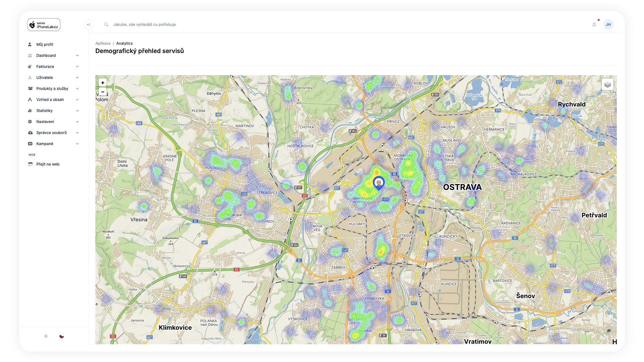This screenshot has width=644, height=362.
Task: Open notifications bell icon
Action: point(594,24)
